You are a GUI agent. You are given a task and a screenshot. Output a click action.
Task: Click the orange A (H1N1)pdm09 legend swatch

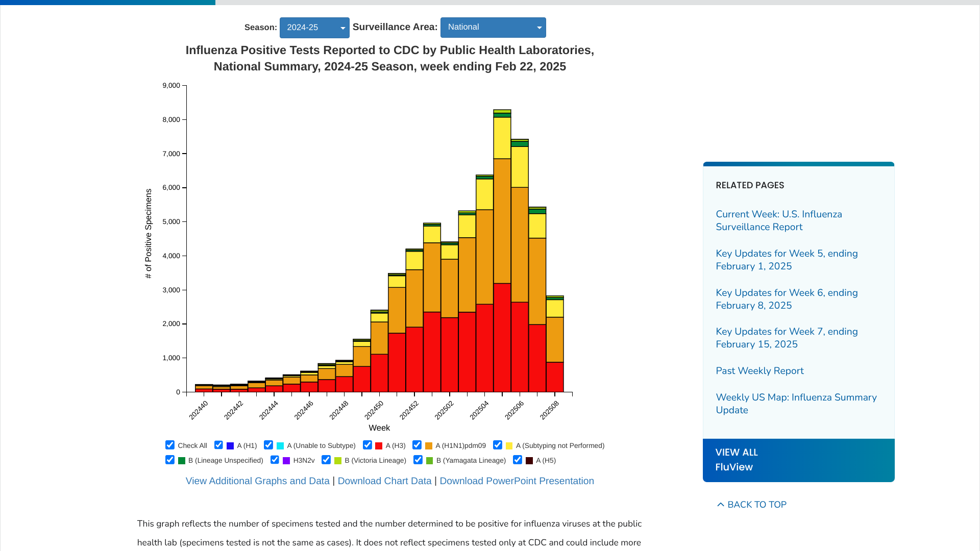click(429, 446)
